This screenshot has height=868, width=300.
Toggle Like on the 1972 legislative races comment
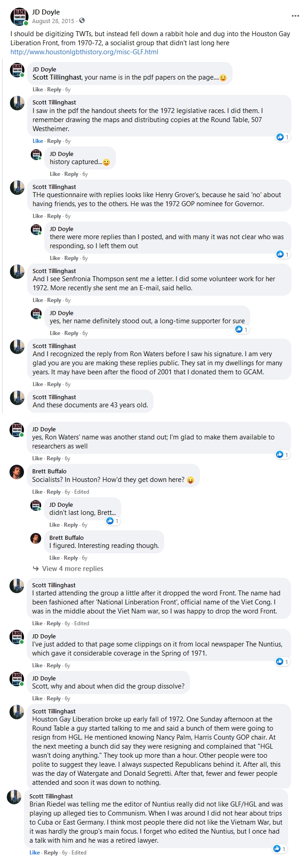(x=38, y=141)
